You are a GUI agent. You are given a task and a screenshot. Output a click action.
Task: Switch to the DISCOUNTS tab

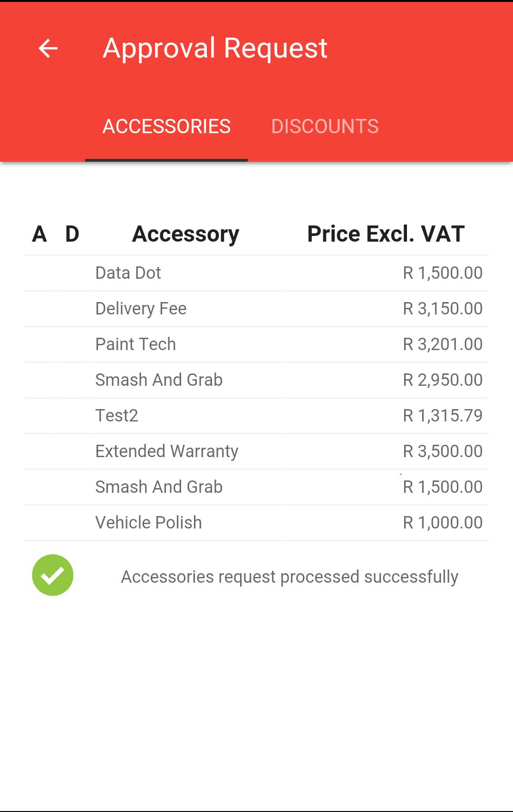pos(325,127)
